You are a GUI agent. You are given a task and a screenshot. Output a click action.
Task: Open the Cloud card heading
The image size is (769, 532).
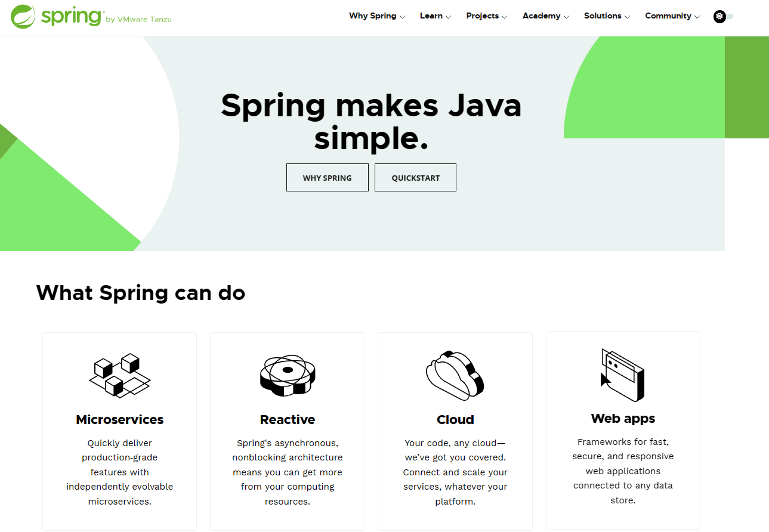(x=455, y=420)
